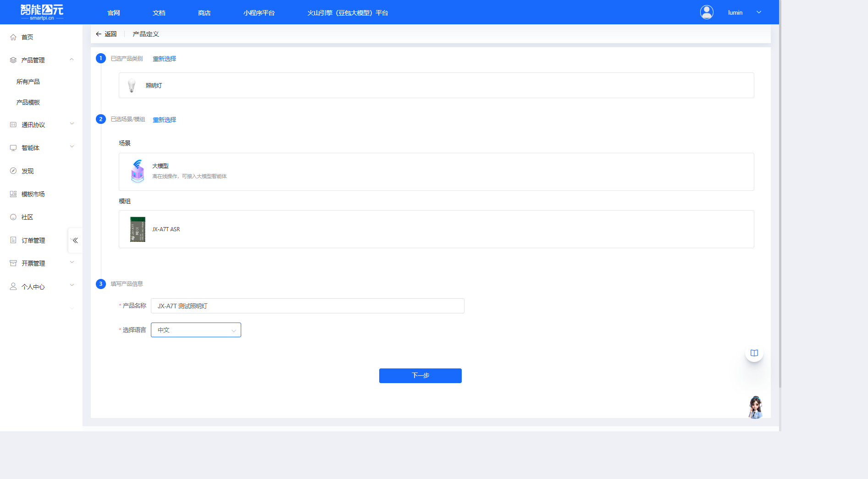Viewport: 868px width, 479px height.
Task: Click the 智能公元 smartpi.cn logo
Action: pos(42,12)
